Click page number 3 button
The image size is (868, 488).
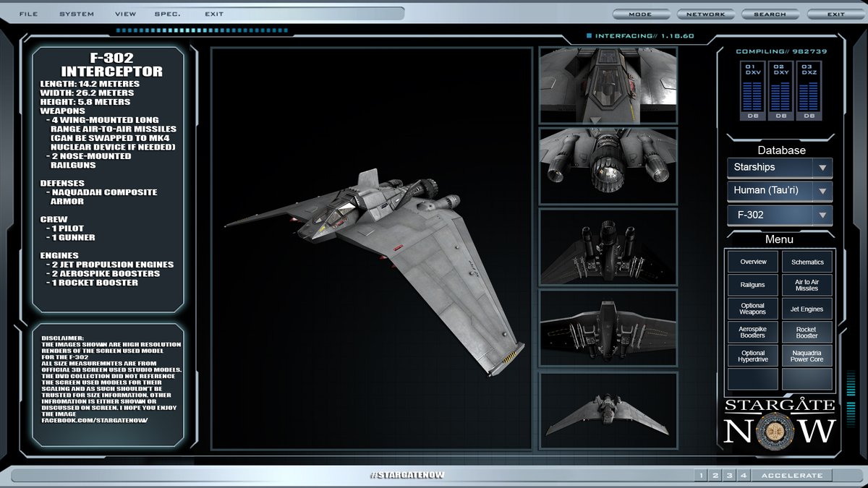[x=729, y=475]
